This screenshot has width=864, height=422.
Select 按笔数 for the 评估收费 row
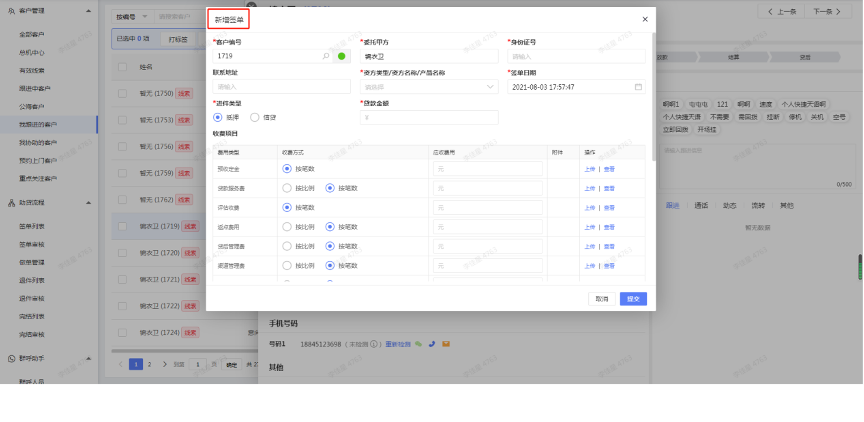(x=287, y=208)
